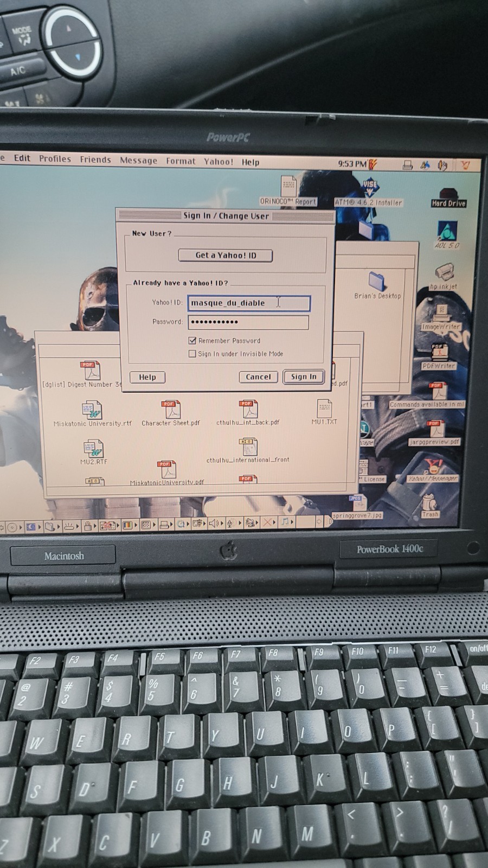This screenshot has width=488, height=868.
Task: Click the Sign In button
Action: 304,376
